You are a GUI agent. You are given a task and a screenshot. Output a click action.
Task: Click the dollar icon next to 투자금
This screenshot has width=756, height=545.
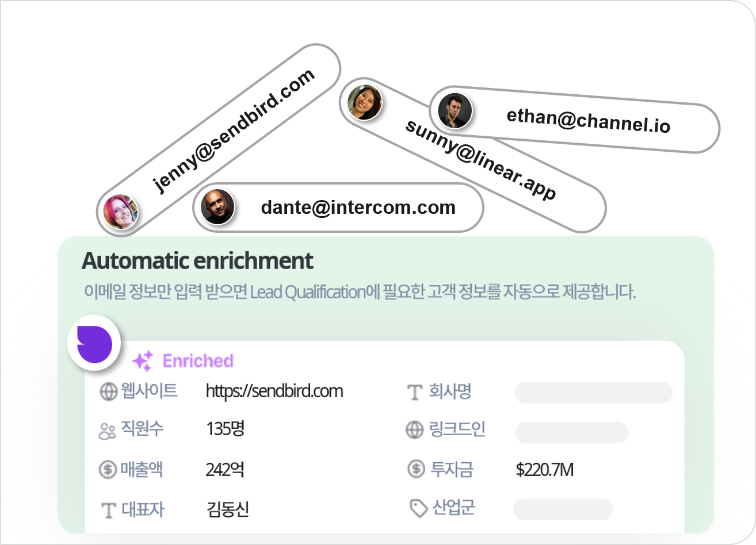pyautogui.click(x=415, y=470)
